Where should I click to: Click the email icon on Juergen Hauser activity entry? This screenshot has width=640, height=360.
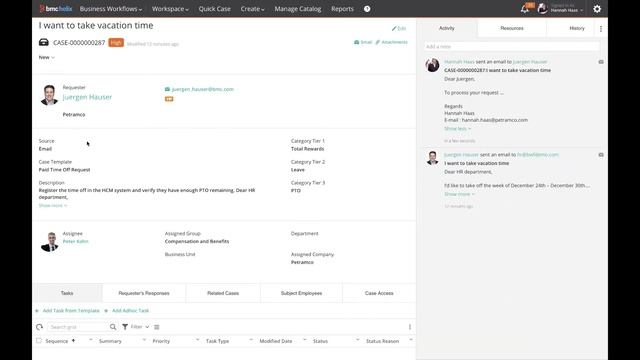pyautogui.click(x=601, y=155)
